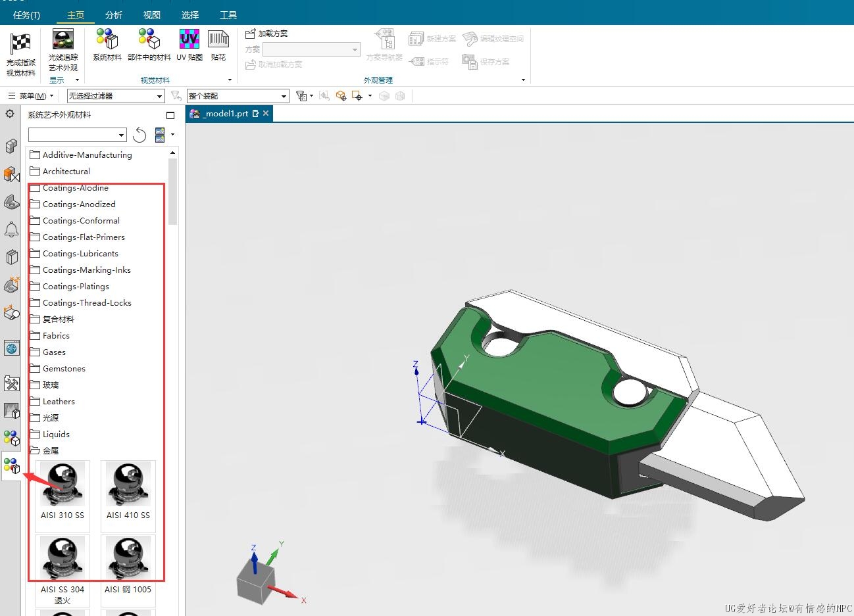
Task: Click 指示符 indicator button
Action: (429, 61)
